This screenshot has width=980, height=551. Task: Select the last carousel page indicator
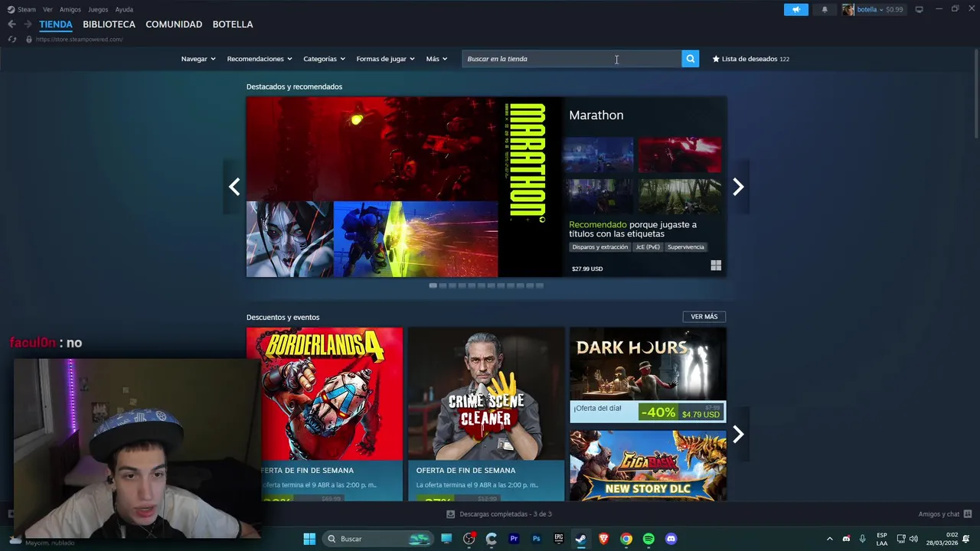[x=540, y=285]
